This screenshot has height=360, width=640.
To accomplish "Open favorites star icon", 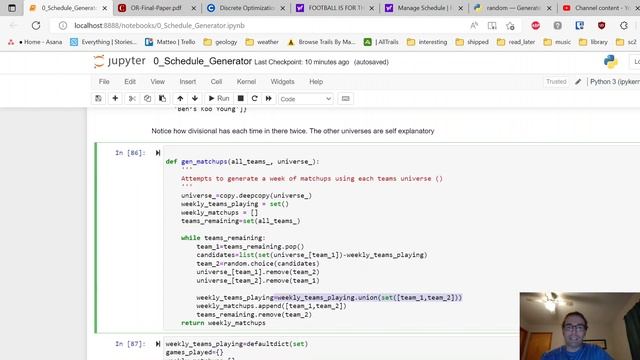I will [510, 26].
